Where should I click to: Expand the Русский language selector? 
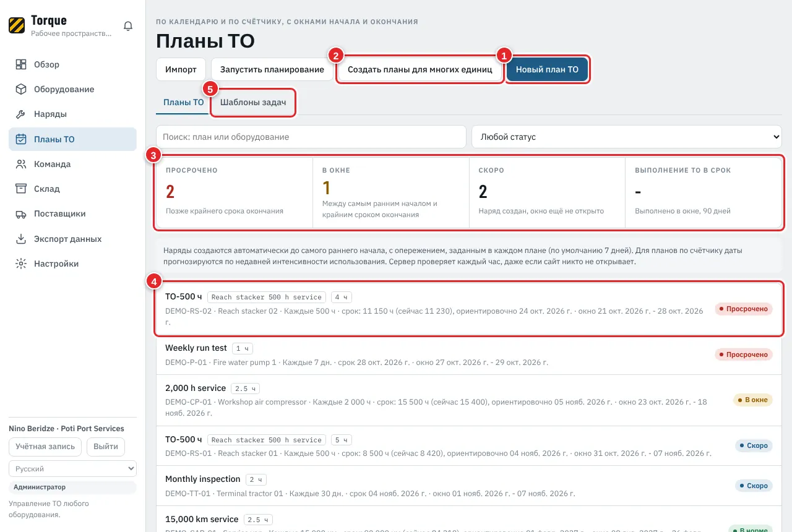click(72, 469)
